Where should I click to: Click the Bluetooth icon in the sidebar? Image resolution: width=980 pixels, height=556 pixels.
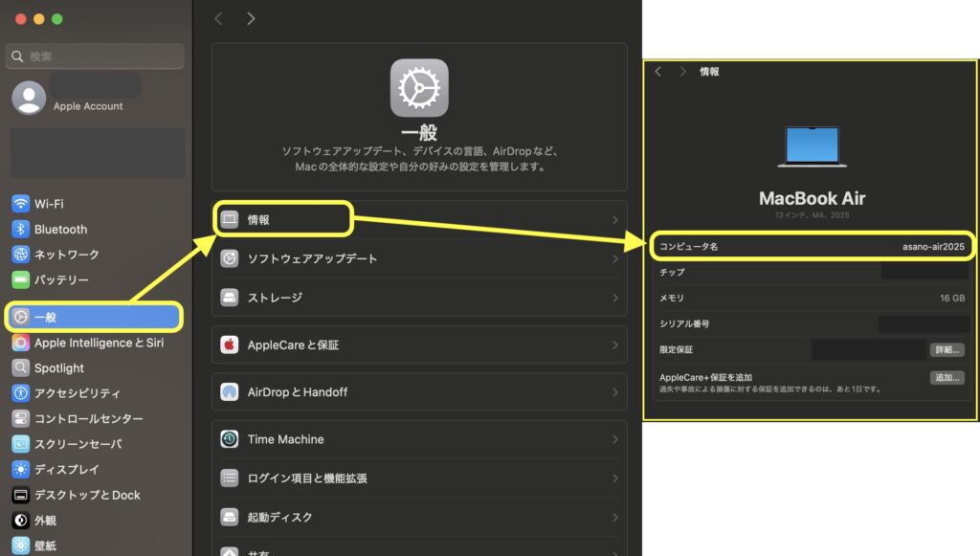pyautogui.click(x=21, y=230)
